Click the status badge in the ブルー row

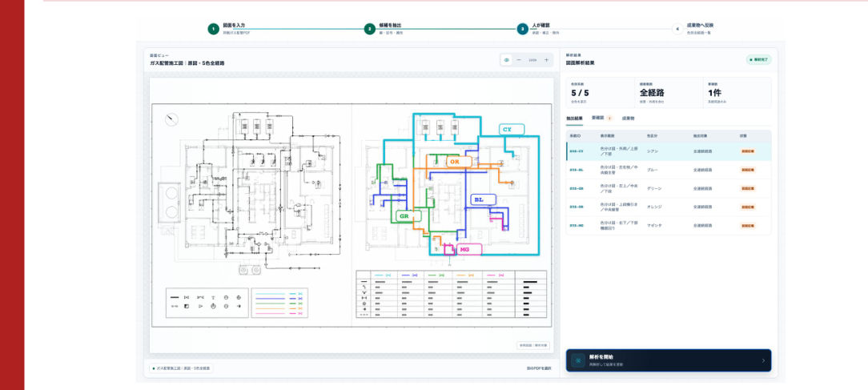tap(747, 170)
